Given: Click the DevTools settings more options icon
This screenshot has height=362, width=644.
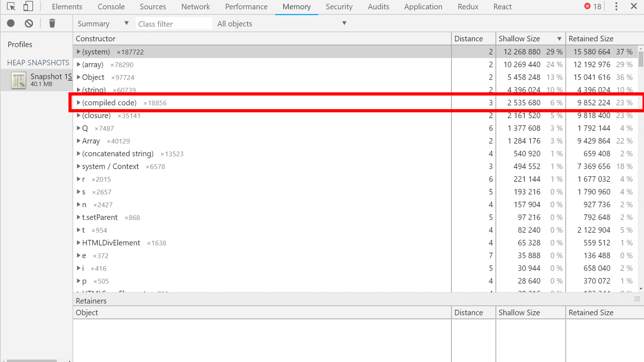Looking at the screenshot, I should [x=616, y=6].
